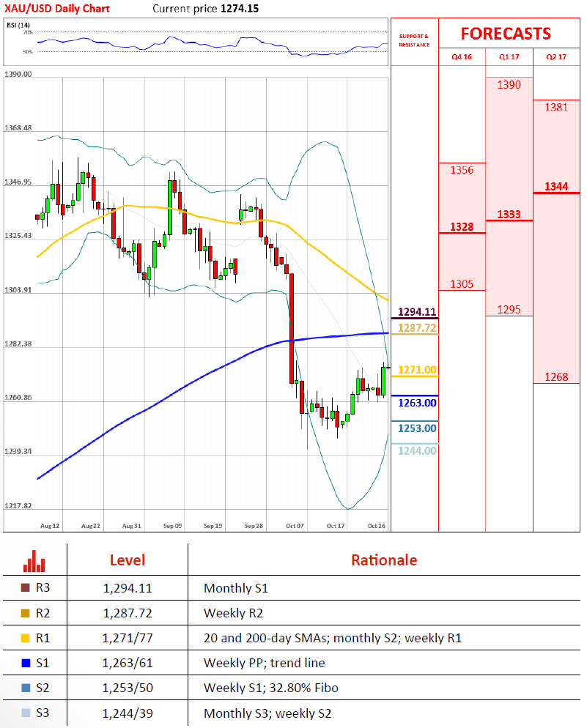
Task: Click the Sep 09 date axis label
Action: 172,526
